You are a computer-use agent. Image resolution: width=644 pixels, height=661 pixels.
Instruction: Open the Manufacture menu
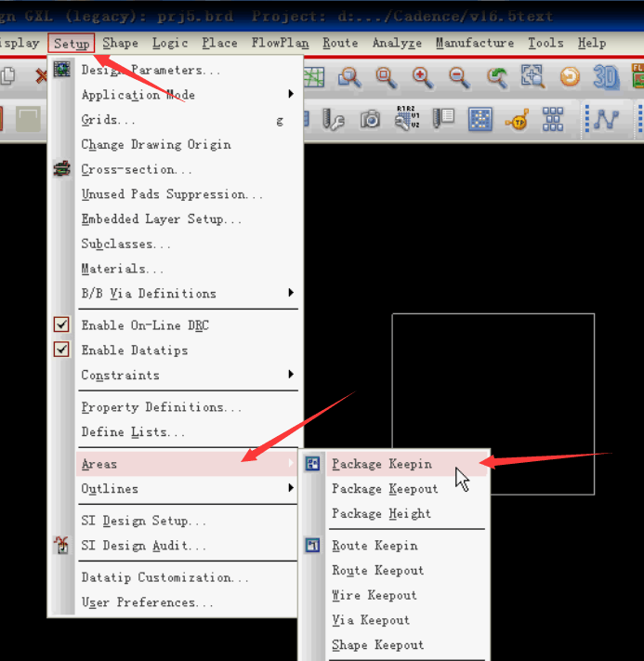(x=475, y=43)
